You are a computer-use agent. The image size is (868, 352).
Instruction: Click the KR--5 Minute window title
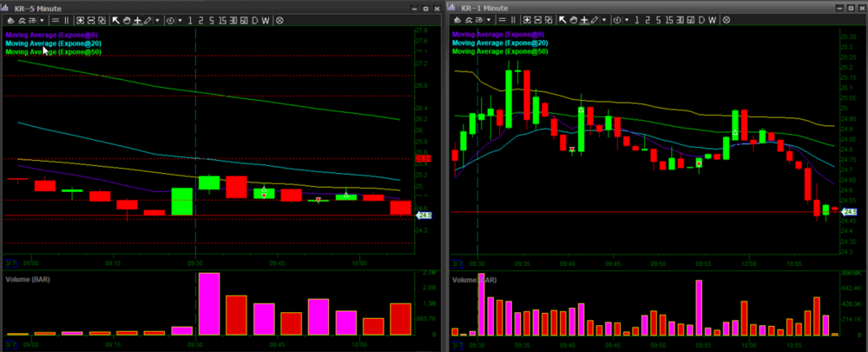39,7
